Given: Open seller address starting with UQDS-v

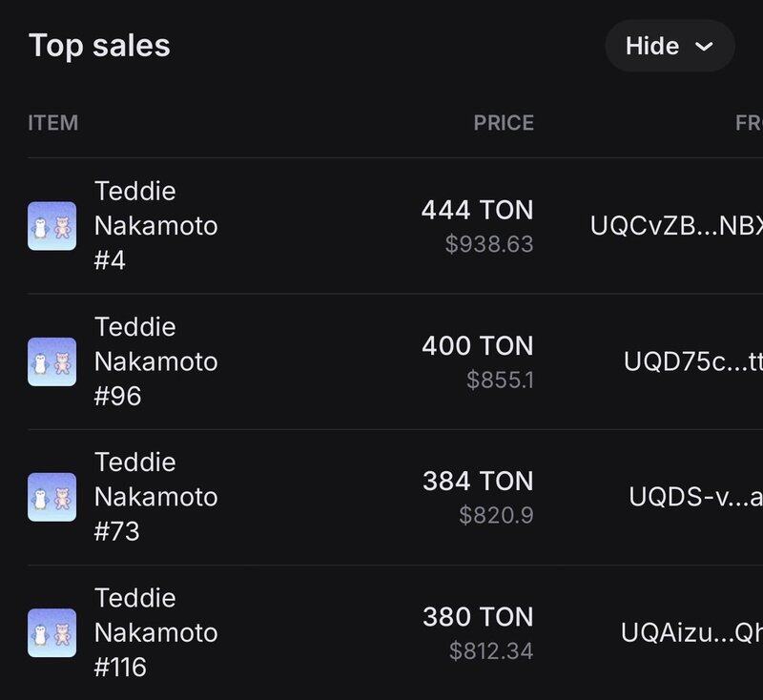Looking at the screenshot, I should coord(695,497).
